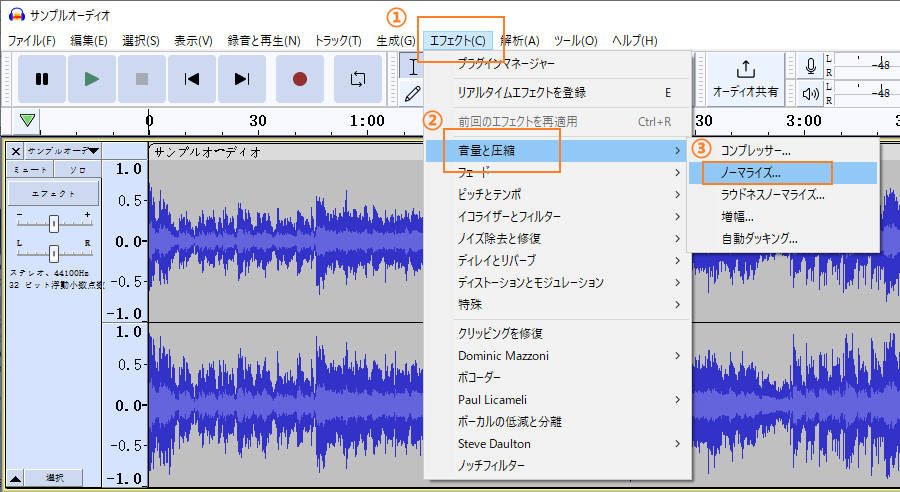Open the 選択(S) menu
Image resolution: width=900 pixels, height=492 pixels.
141,41
